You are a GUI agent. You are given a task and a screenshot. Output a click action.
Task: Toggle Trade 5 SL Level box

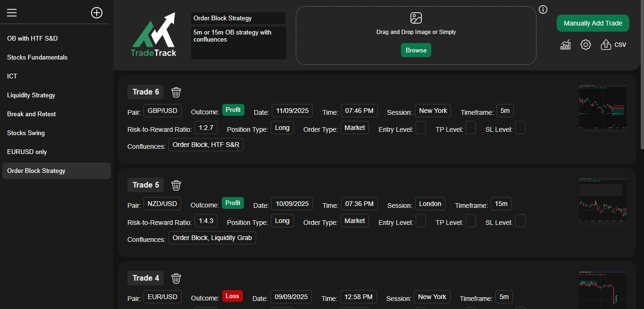(x=520, y=221)
